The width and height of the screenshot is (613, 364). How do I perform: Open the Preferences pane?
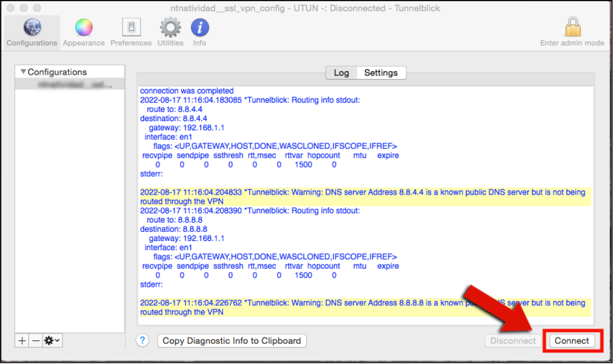[x=131, y=33]
